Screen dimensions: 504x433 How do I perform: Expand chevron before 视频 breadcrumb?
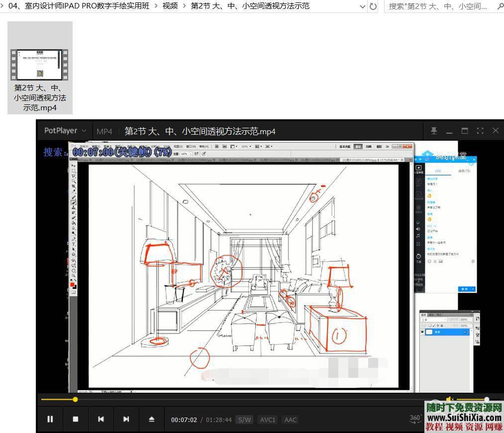(156, 6)
